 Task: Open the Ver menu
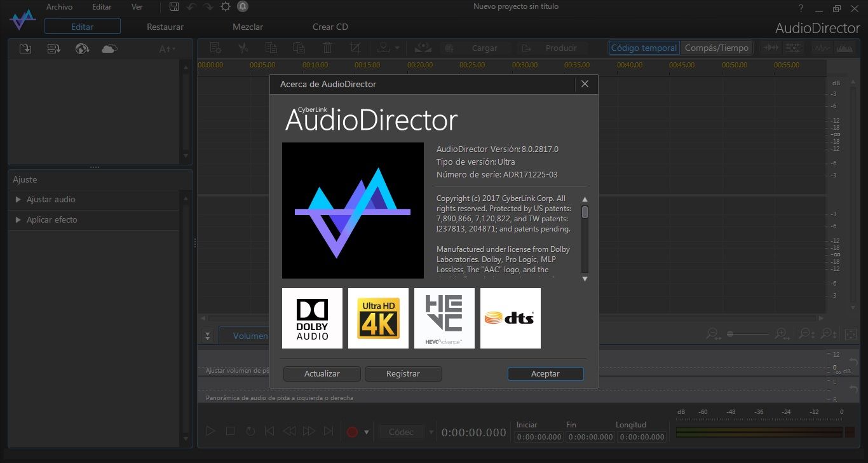[x=137, y=7]
